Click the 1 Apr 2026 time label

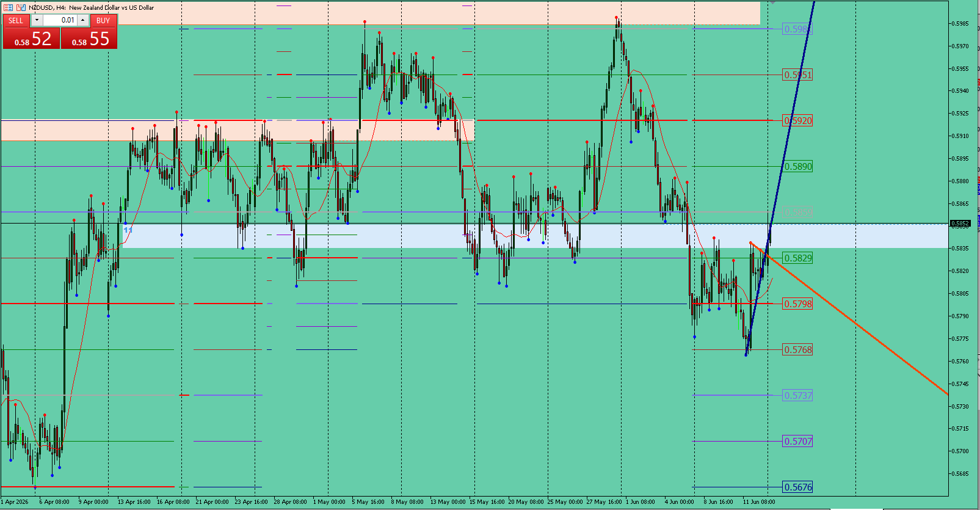(15, 502)
